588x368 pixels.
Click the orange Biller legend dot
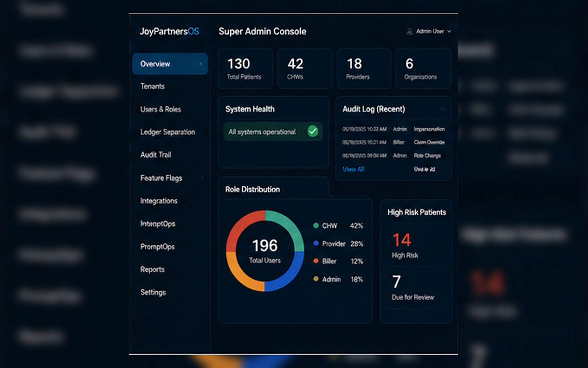pyautogui.click(x=316, y=261)
